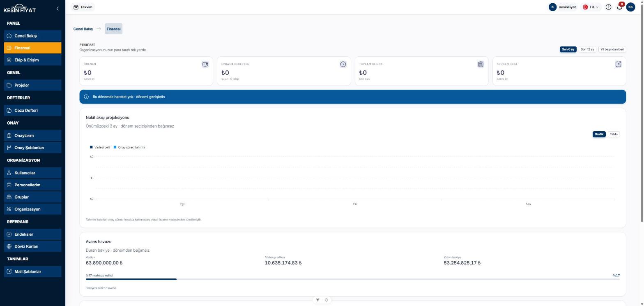Click the Döviz Kurları globe icon
Viewport: 644px width, 306px height.
pyautogui.click(x=9, y=246)
